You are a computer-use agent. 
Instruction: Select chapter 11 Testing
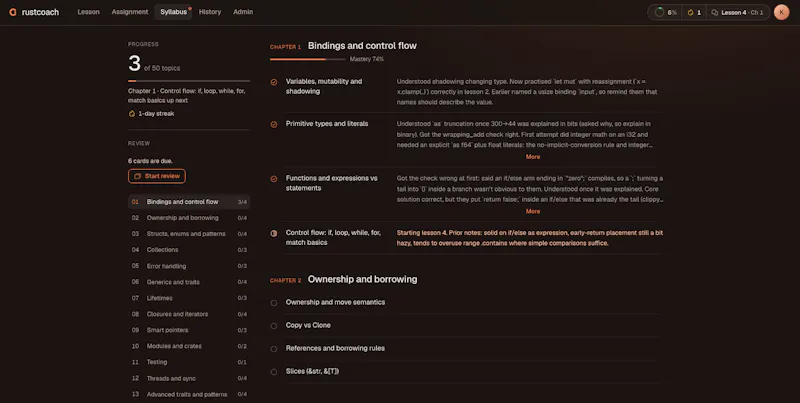coord(189,362)
